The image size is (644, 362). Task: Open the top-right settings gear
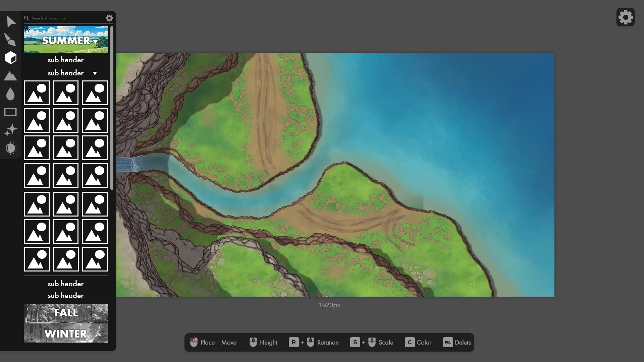pyautogui.click(x=625, y=16)
